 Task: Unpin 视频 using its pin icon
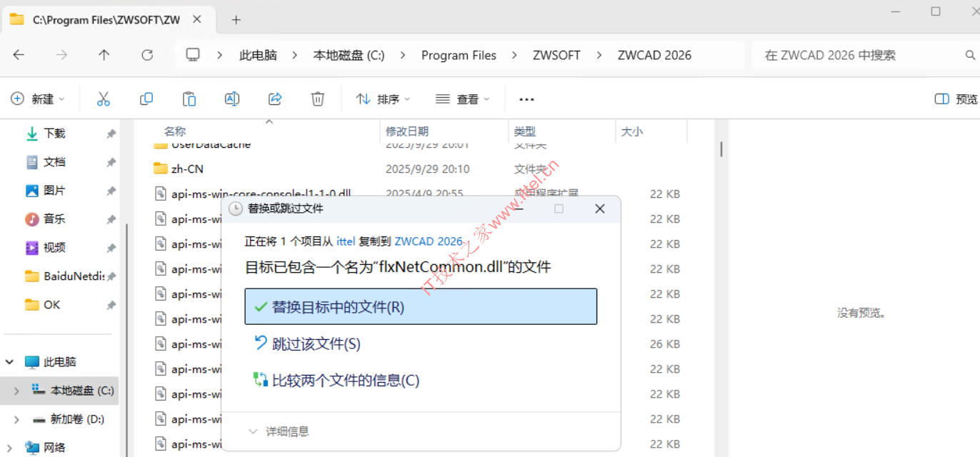(x=111, y=248)
